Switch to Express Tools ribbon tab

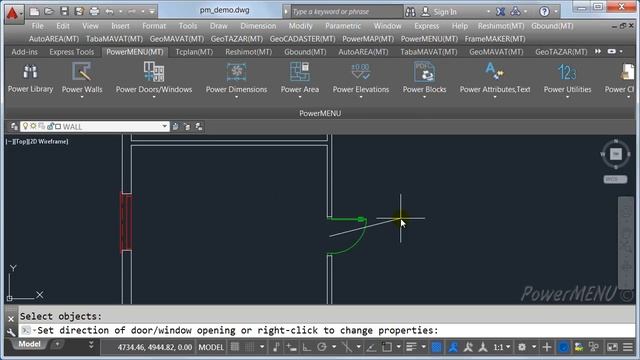point(71,52)
